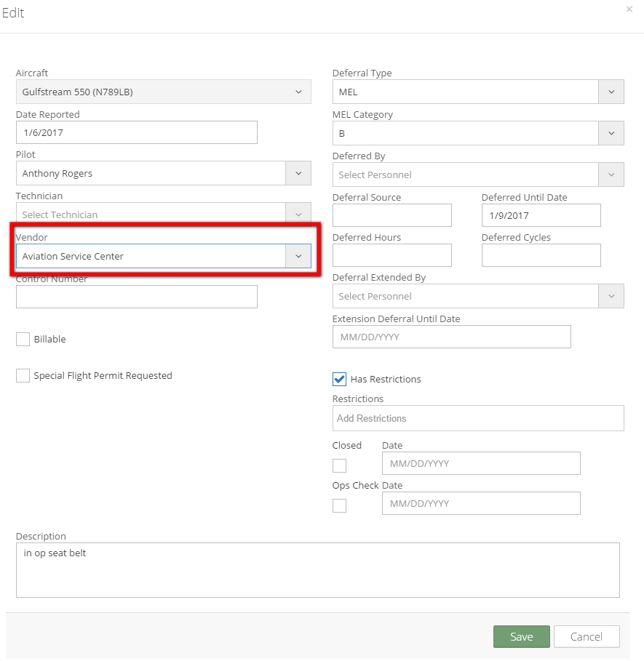This screenshot has width=644, height=661.
Task: Focus the Date Reported field
Action: click(137, 133)
